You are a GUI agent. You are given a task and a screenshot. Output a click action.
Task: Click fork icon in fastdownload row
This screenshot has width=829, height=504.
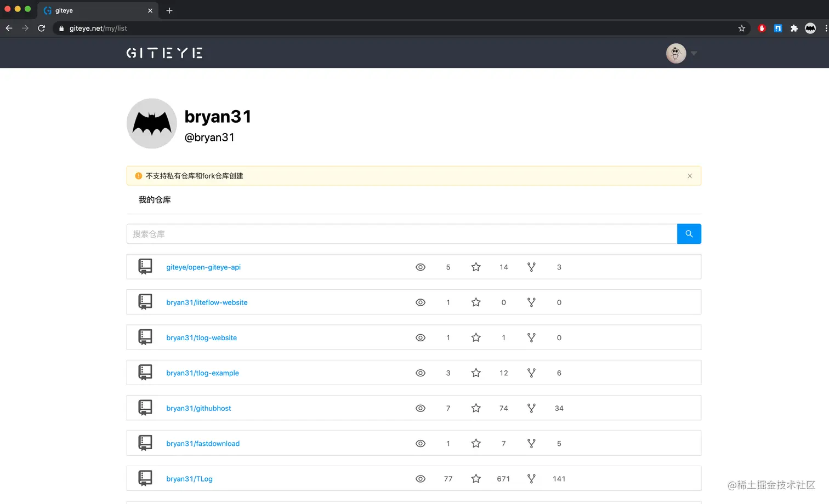[531, 443]
